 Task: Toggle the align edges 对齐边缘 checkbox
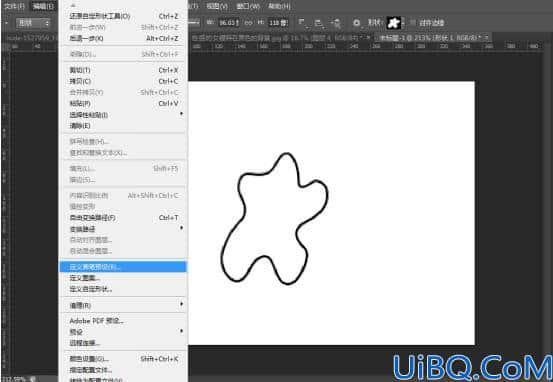coord(413,23)
